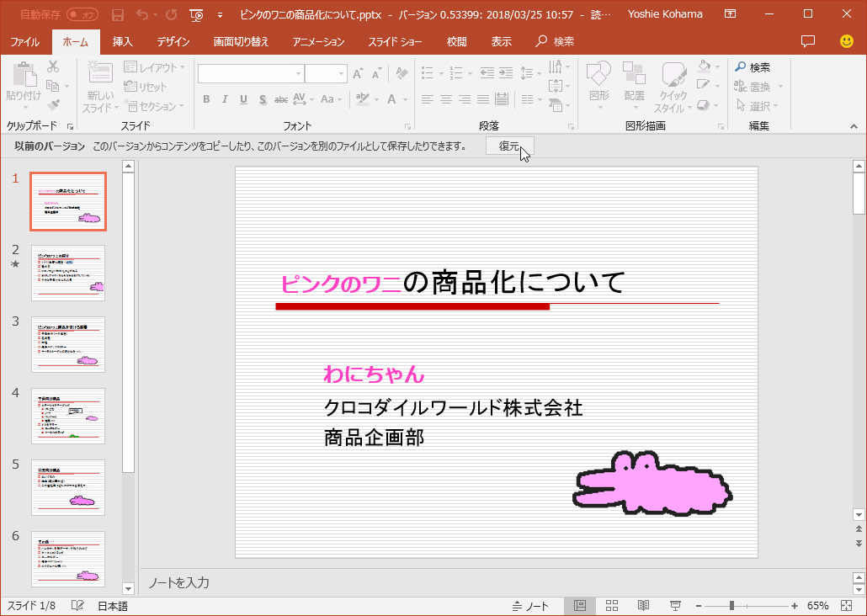Toggle the 自動保存 AutoSave switch

[82, 14]
